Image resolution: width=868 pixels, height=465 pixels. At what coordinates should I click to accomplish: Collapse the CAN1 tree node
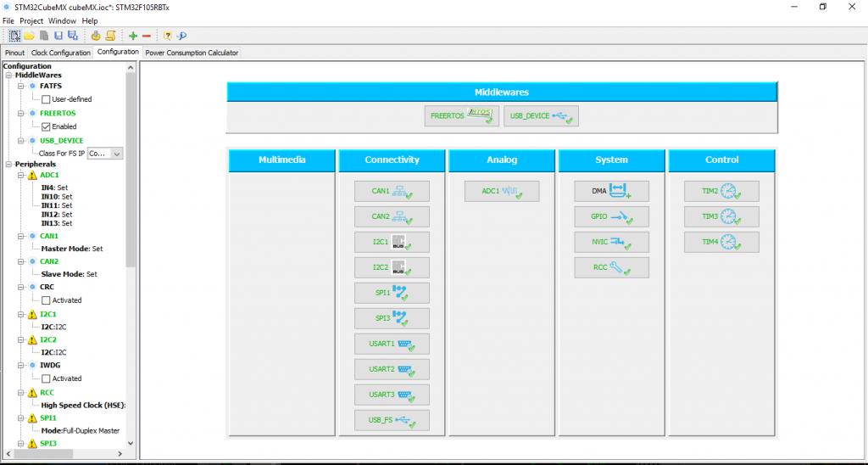(21, 236)
